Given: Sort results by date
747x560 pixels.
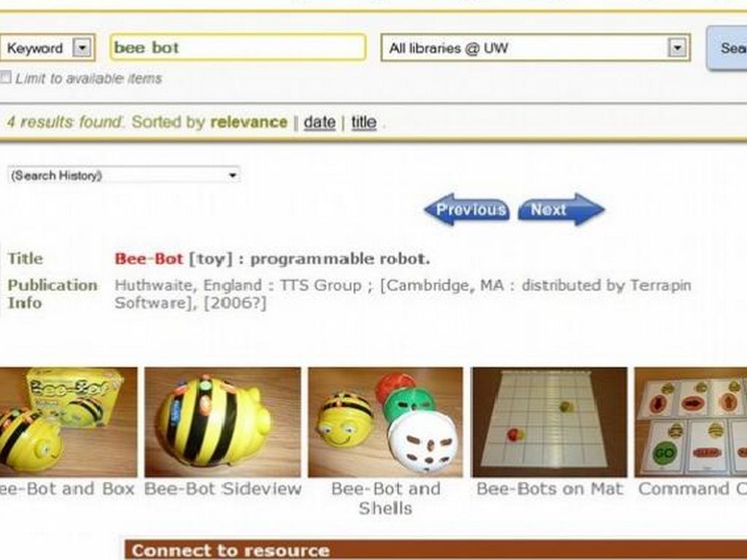Looking at the screenshot, I should [x=320, y=122].
